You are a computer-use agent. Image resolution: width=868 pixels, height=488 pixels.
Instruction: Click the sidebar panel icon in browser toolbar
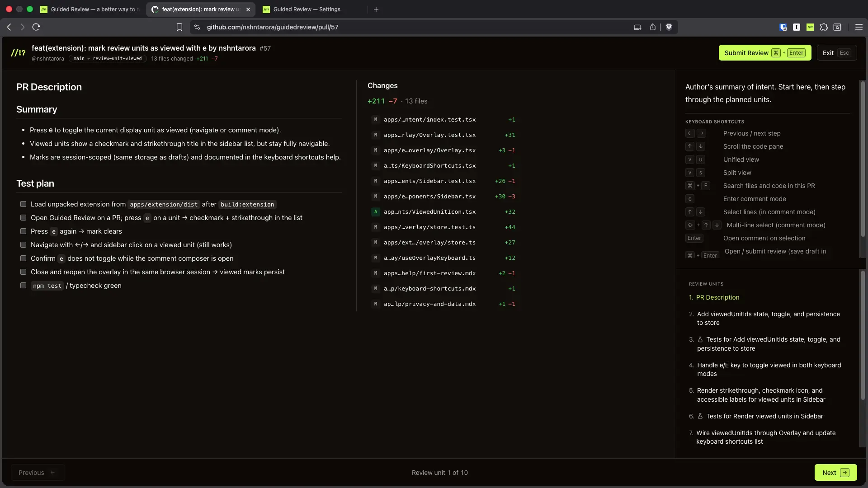click(x=837, y=27)
